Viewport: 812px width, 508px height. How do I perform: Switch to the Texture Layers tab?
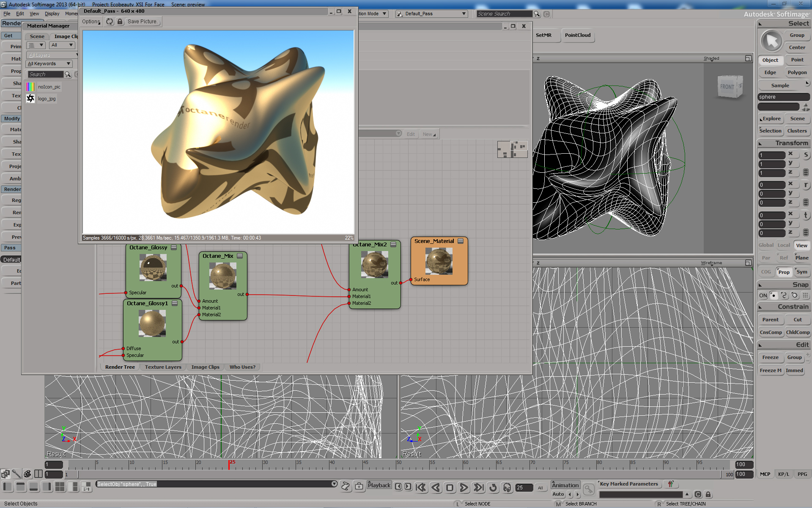click(x=163, y=367)
